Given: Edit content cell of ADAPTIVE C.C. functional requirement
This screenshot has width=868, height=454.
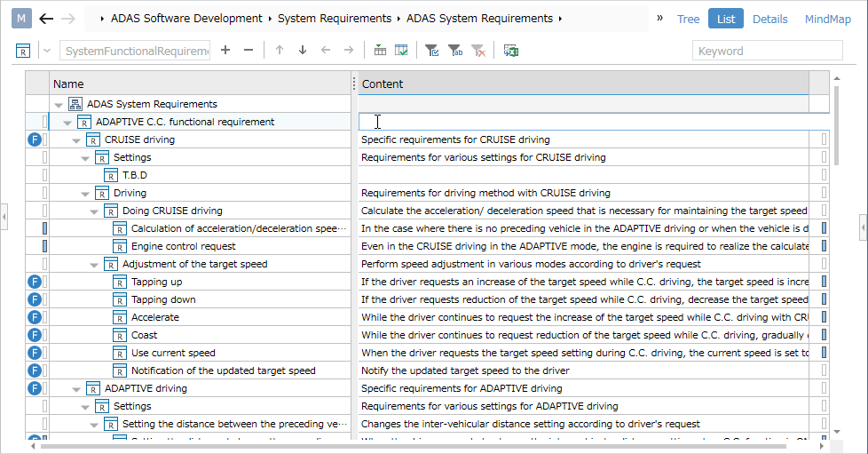Looking at the screenshot, I should (x=594, y=122).
